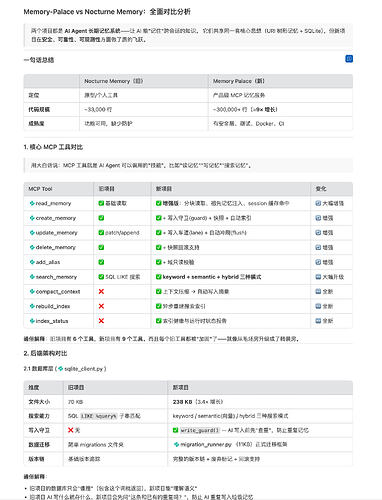Image resolution: width=382 pixels, height=500 pixels.
Task: Click the green check in read_memory's old-project cell
Action: (x=101, y=203)
